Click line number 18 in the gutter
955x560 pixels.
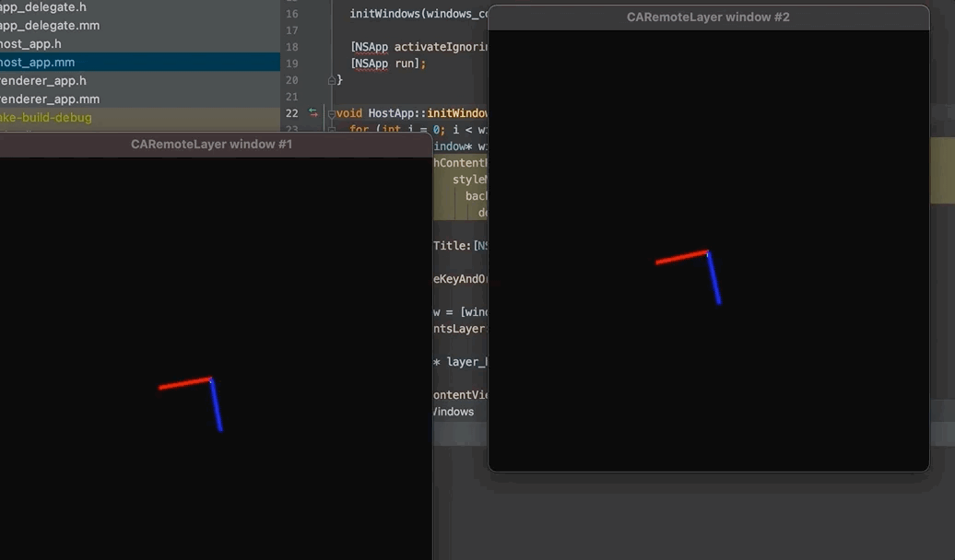tap(291, 47)
